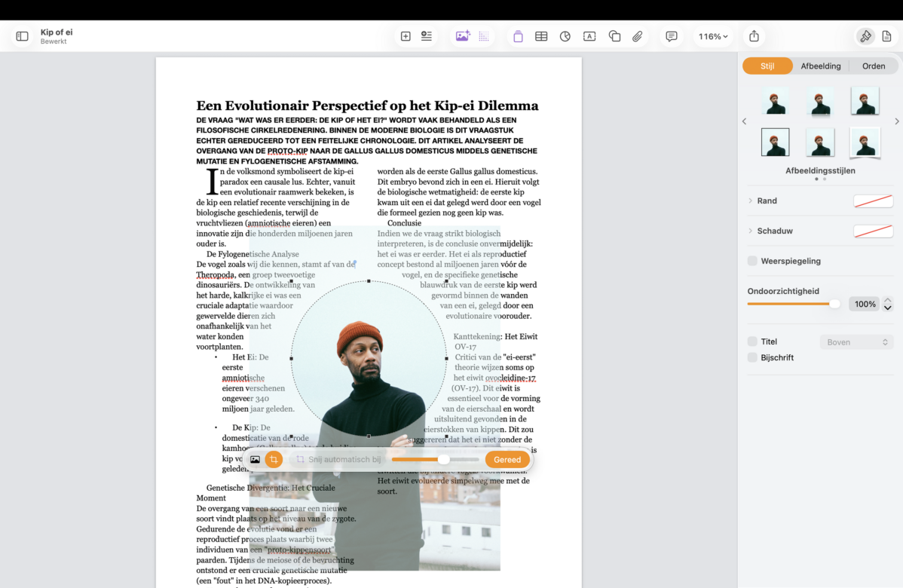Enable the Weerspiegeling checkbox
Image resolution: width=903 pixels, height=588 pixels.
click(x=752, y=261)
